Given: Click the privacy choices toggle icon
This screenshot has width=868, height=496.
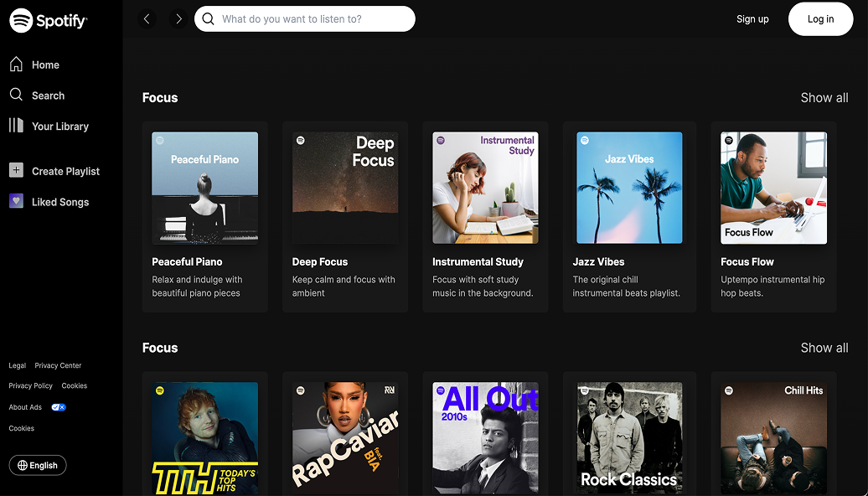Looking at the screenshot, I should point(59,407).
